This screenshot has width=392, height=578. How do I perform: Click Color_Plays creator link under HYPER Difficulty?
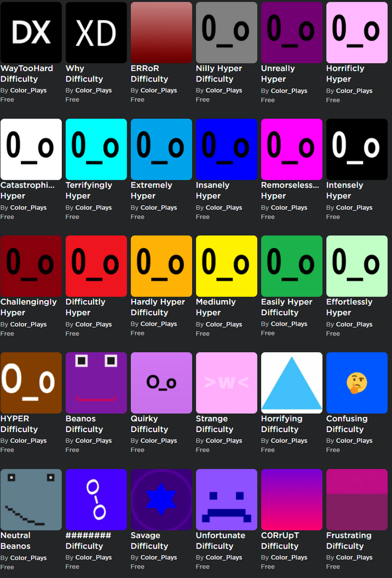pos(29,440)
